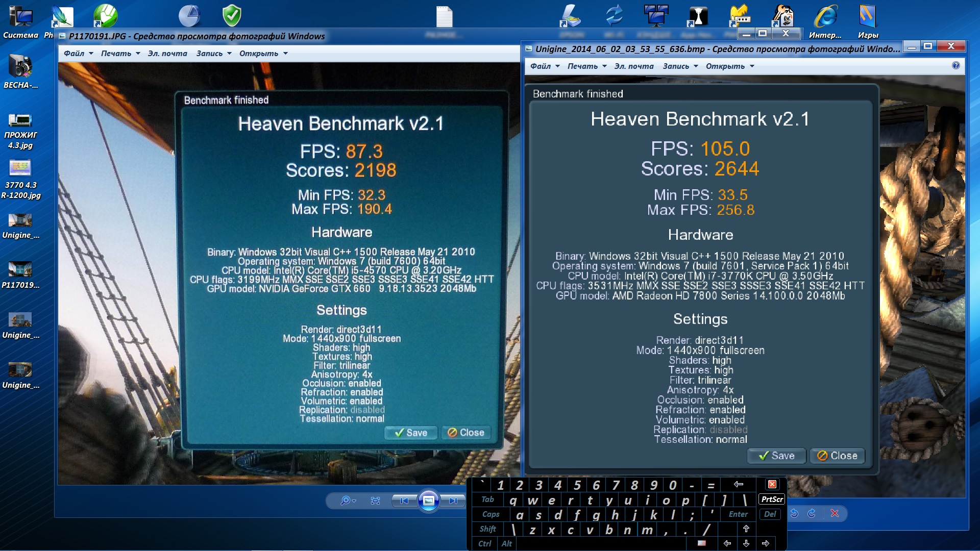Open the P117019... image file on desktop
The width and height of the screenshot is (980, 551).
(20, 274)
